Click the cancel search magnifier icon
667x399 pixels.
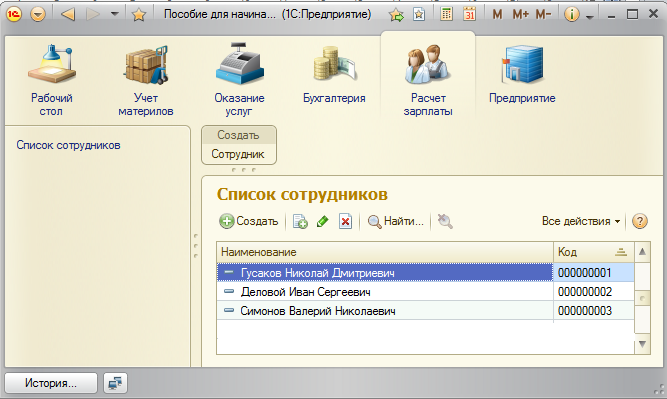pyautogui.click(x=445, y=221)
